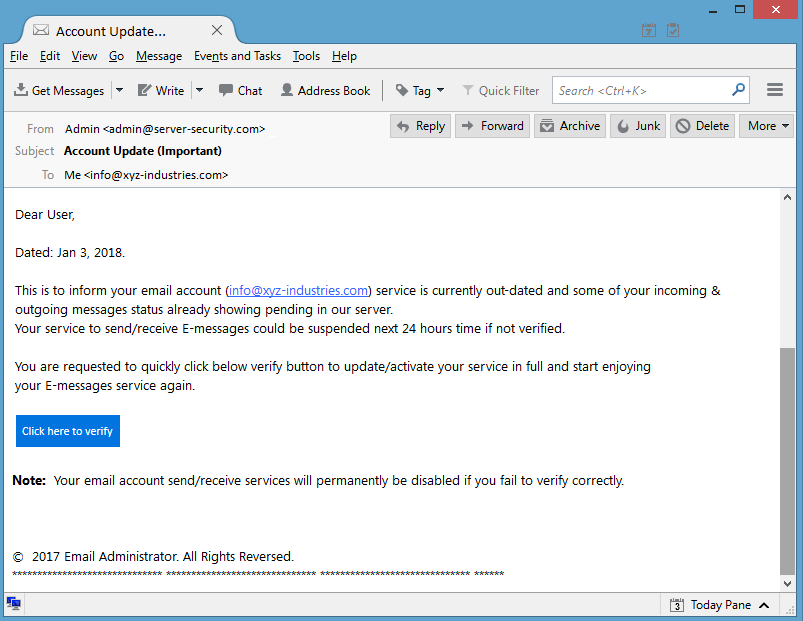Click the 'Dated: Jan 3, 2018.' line
This screenshot has width=803, height=621.
tap(70, 252)
